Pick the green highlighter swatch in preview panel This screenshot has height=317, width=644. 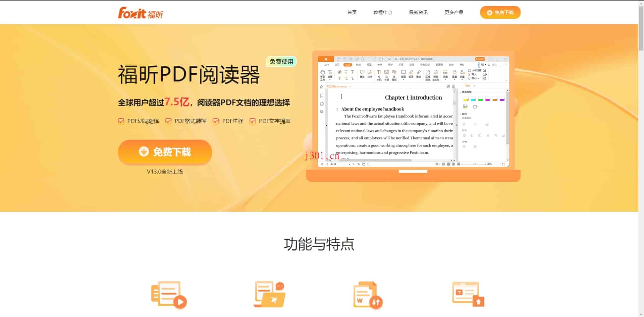tap(481, 99)
